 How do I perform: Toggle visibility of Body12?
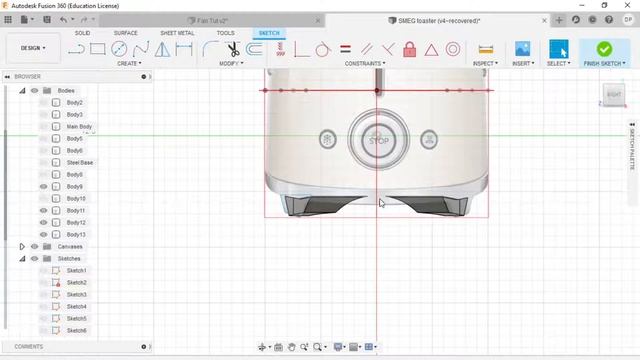[x=43, y=222]
